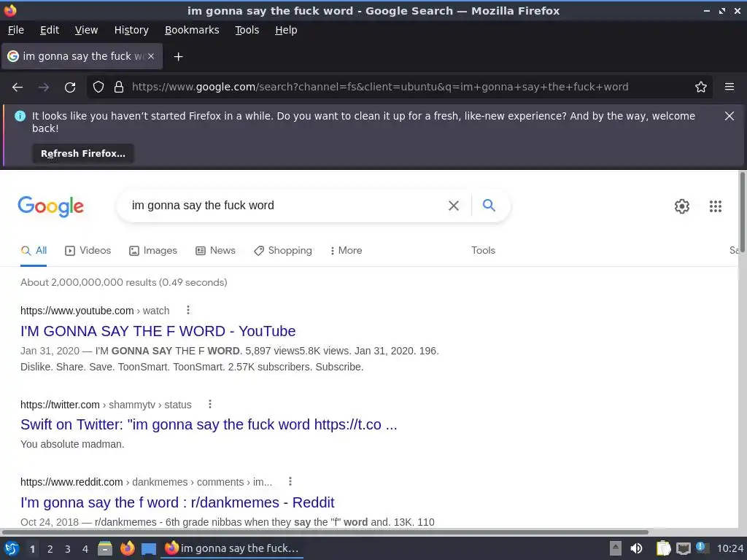Image resolution: width=747 pixels, height=560 pixels.
Task: Click the update notifier tray icon
Action: pyautogui.click(x=701, y=548)
